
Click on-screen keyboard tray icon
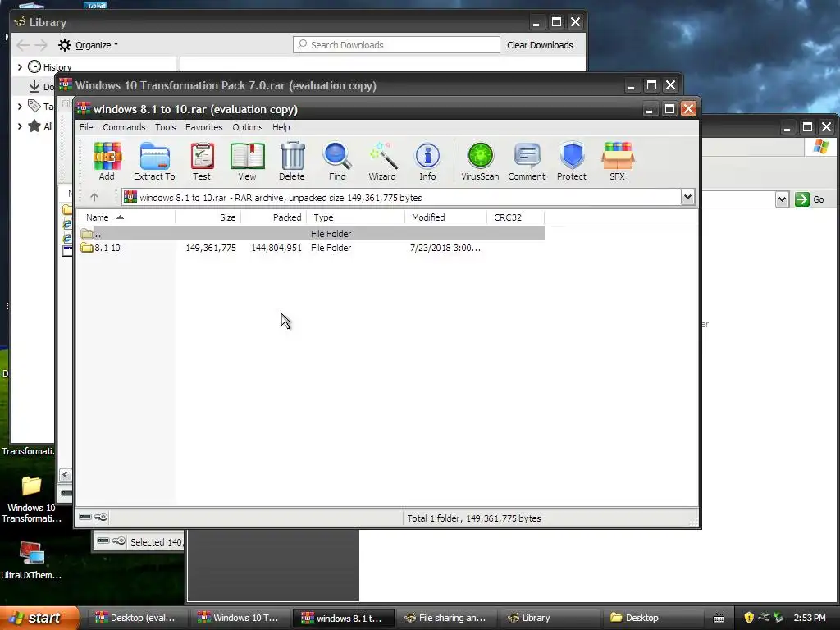[x=719, y=619]
